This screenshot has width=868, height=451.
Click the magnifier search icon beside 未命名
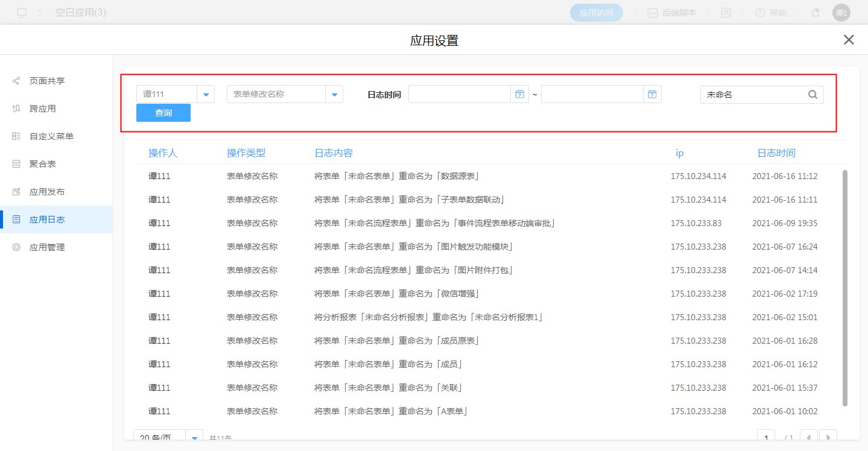click(x=813, y=95)
